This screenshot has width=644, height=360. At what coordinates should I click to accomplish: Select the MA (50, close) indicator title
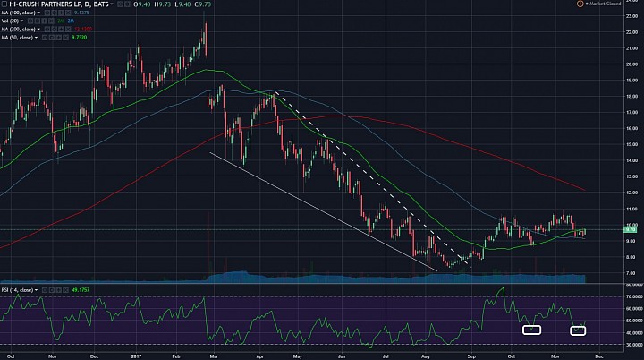(x=17, y=38)
